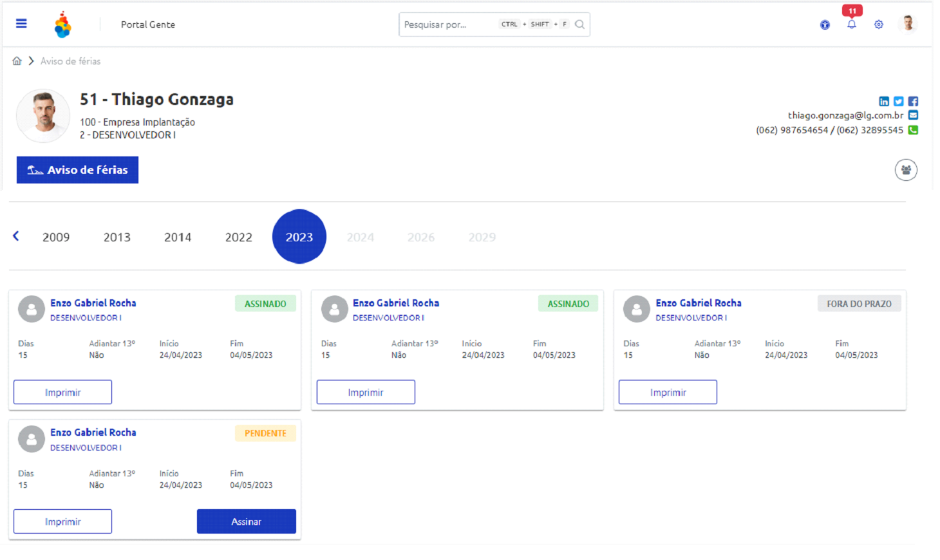Click the search magnifier icon
This screenshot has width=940, height=560.
coord(579,24)
